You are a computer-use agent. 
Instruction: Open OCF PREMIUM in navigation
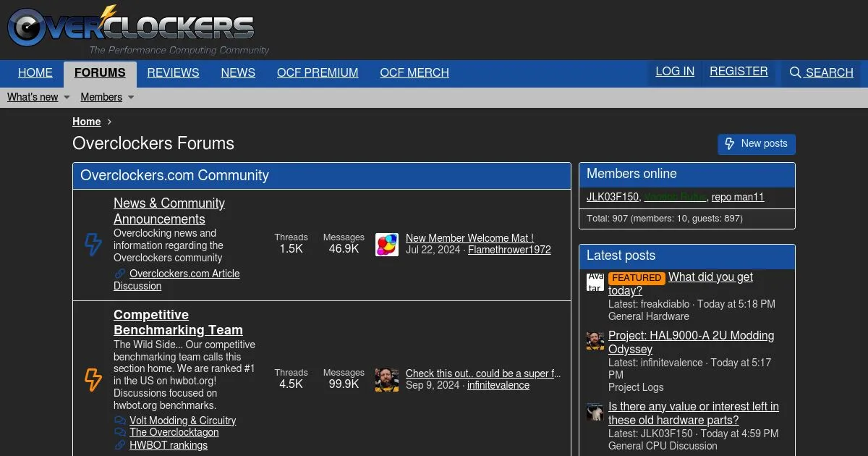318,73
